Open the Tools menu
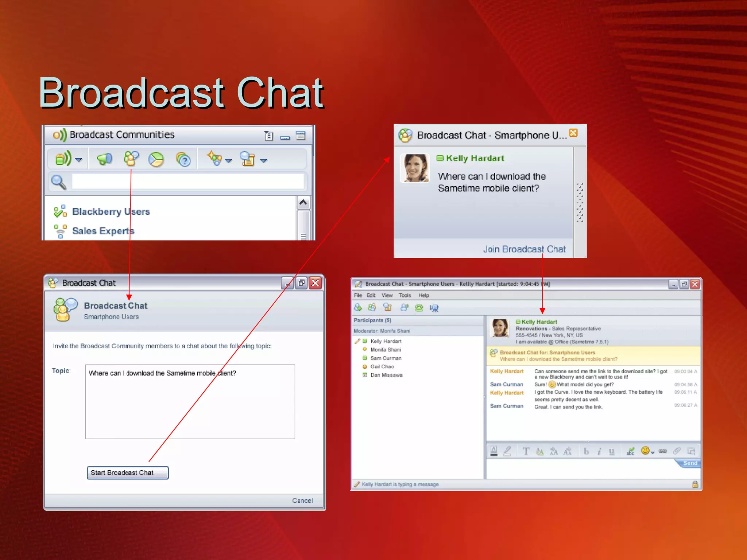Image resolution: width=747 pixels, height=560 pixels. (405, 295)
